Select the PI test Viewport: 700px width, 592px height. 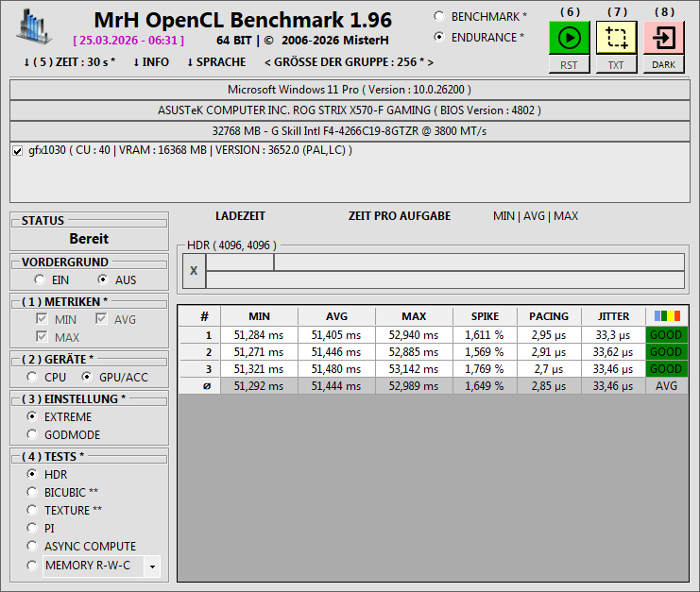coord(32,528)
